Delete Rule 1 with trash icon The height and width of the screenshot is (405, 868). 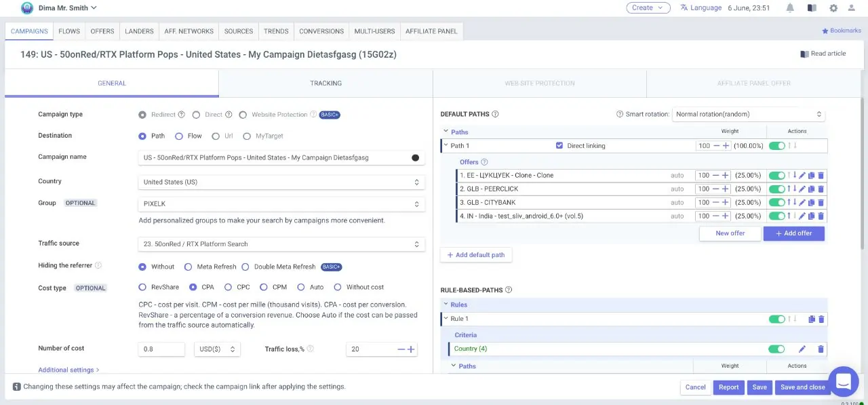click(x=821, y=319)
